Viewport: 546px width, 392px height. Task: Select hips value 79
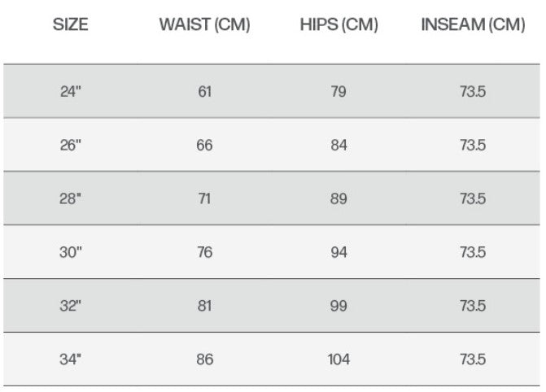(339, 92)
